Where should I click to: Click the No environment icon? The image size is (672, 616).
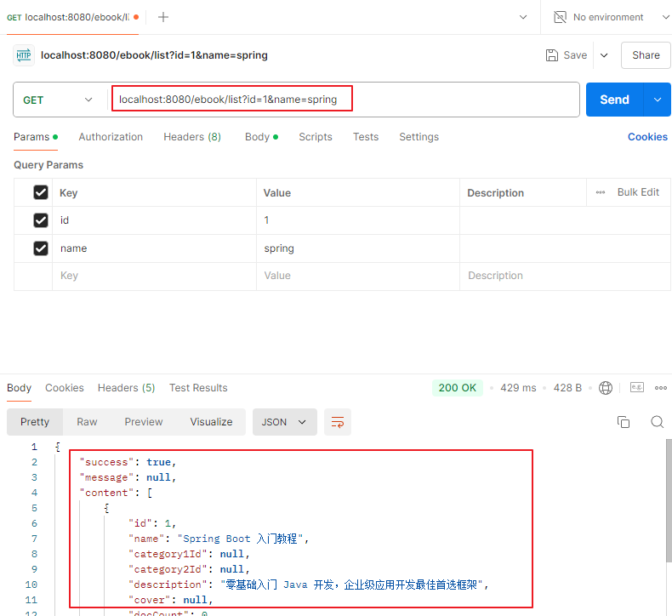(560, 17)
